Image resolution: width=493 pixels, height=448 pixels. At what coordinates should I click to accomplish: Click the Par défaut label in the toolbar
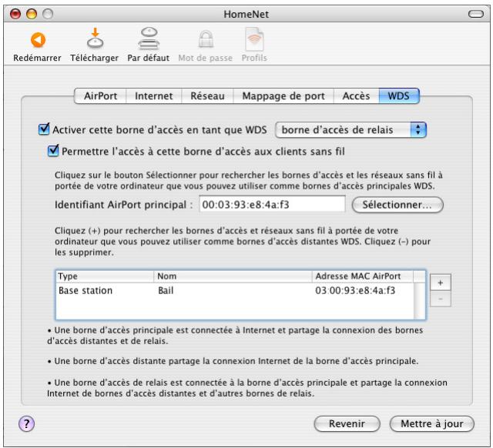(x=149, y=58)
